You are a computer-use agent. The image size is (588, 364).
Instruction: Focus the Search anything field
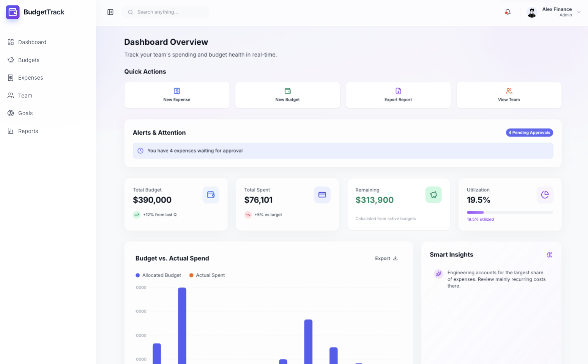166,12
